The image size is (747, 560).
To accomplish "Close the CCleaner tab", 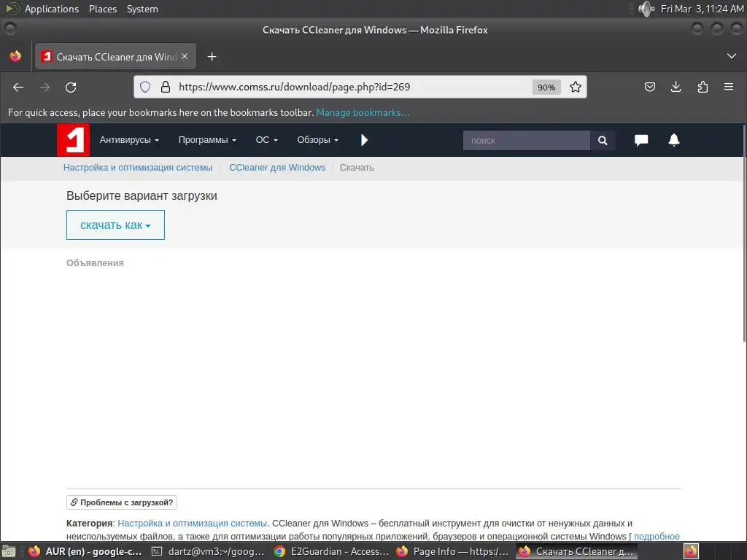I will click(x=185, y=56).
